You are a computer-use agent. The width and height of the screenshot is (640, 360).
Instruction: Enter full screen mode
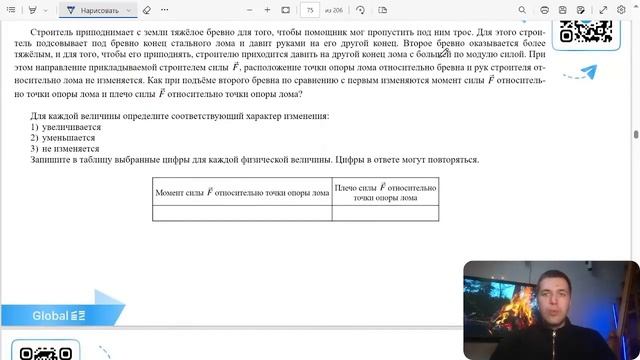[x=603, y=10]
